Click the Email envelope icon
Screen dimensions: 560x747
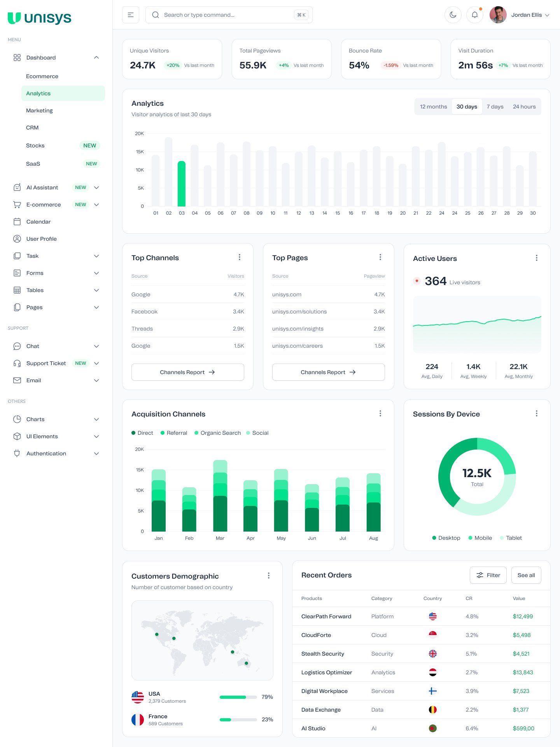[17, 380]
